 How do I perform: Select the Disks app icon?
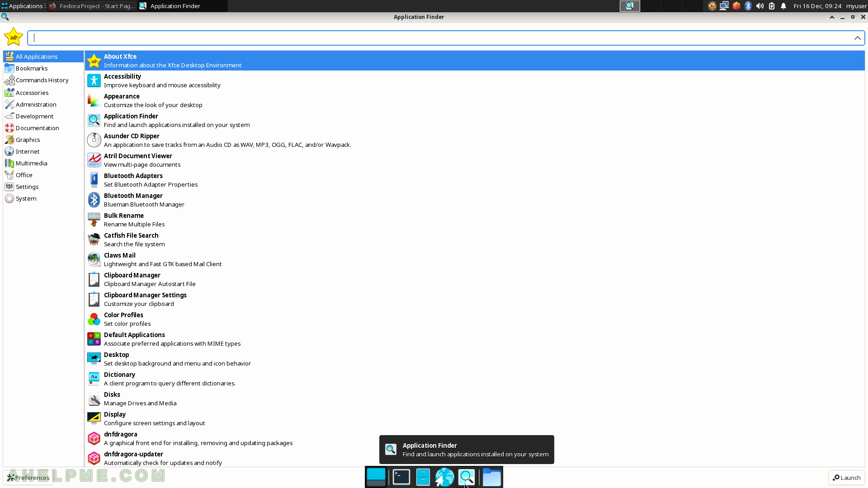click(x=94, y=399)
